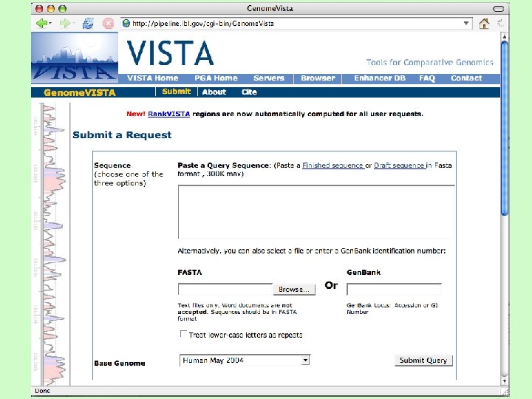This screenshot has height=399, width=532.
Task: Click the scrollbar down arrow
Action: coord(505,381)
